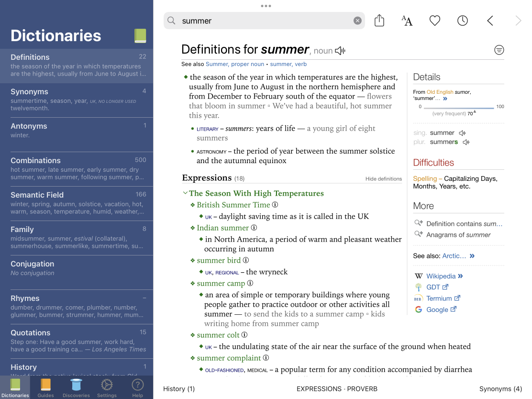Hide definitions in Expressions section
The image size is (532, 399).
[383, 179]
